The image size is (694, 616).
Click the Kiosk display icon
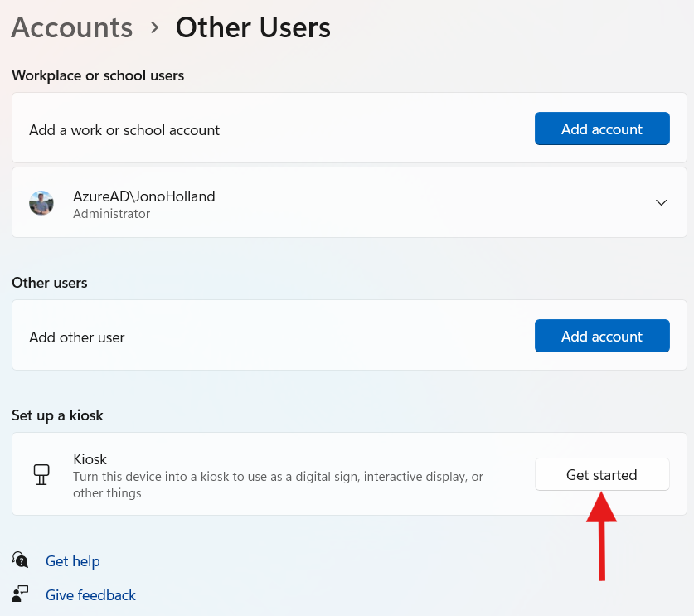point(41,474)
